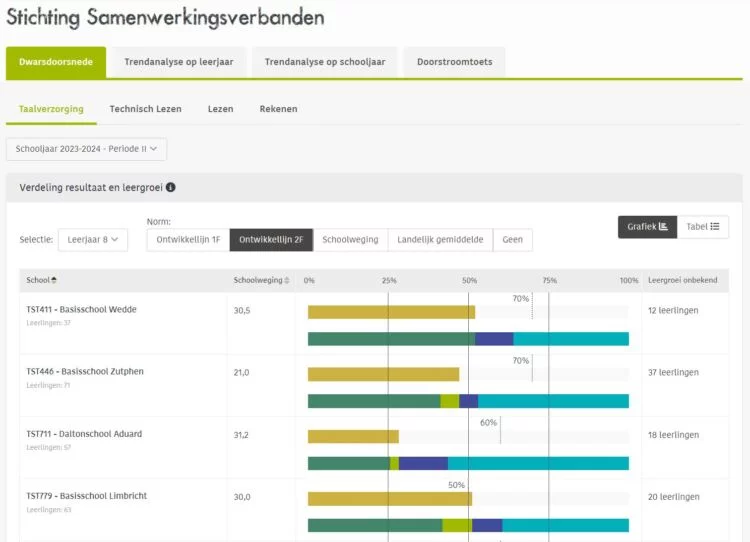Switch to Trendanalyse op schooljaar tab
Image resolution: width=750 pixels, height=542 pixels.
(x=324, y=62)
